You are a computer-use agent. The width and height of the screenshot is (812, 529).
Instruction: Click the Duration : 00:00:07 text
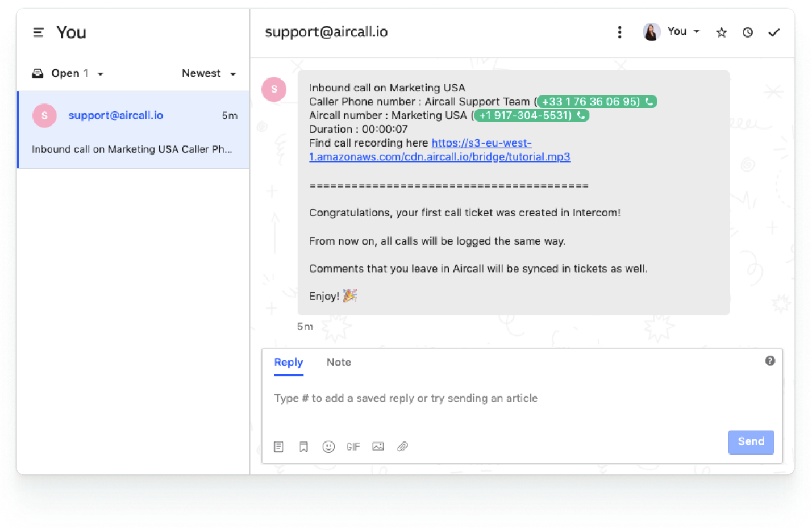[x=358, y=129]
